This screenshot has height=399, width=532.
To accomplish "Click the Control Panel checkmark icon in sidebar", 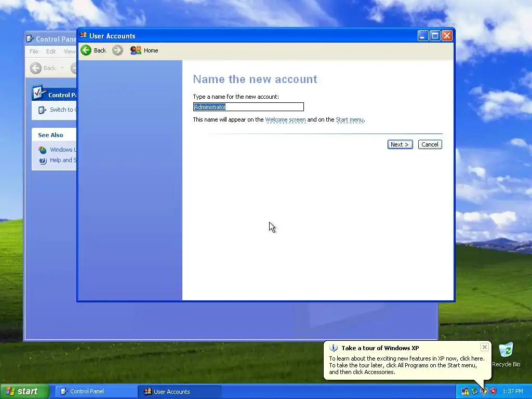I will (x=39, y=92).
